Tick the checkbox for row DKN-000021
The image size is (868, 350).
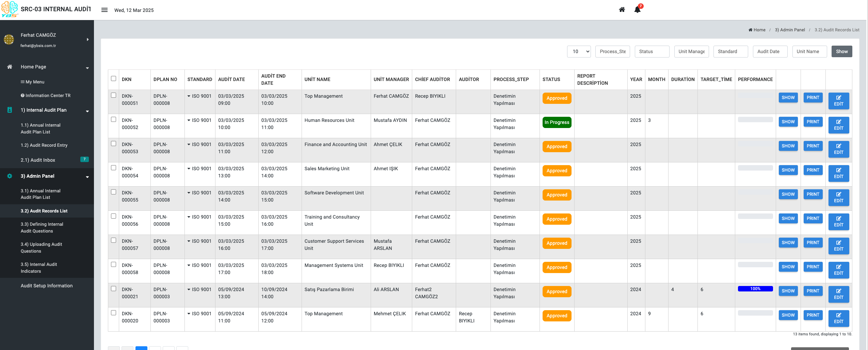click(113, 289)
